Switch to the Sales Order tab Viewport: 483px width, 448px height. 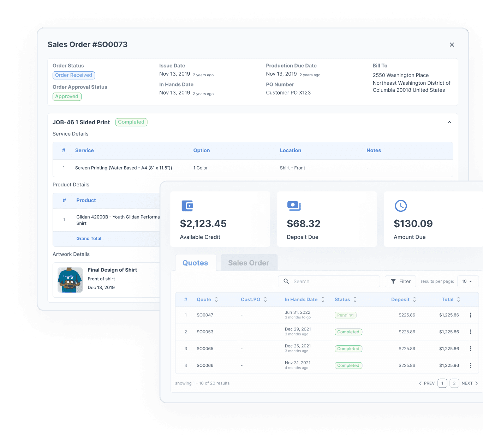tap(249, 263)
